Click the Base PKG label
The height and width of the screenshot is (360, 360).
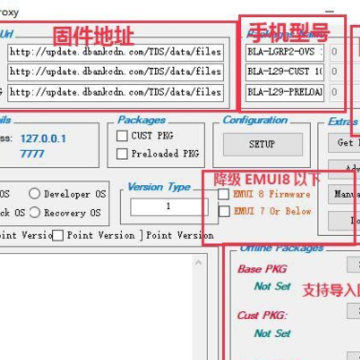point(262,269)
